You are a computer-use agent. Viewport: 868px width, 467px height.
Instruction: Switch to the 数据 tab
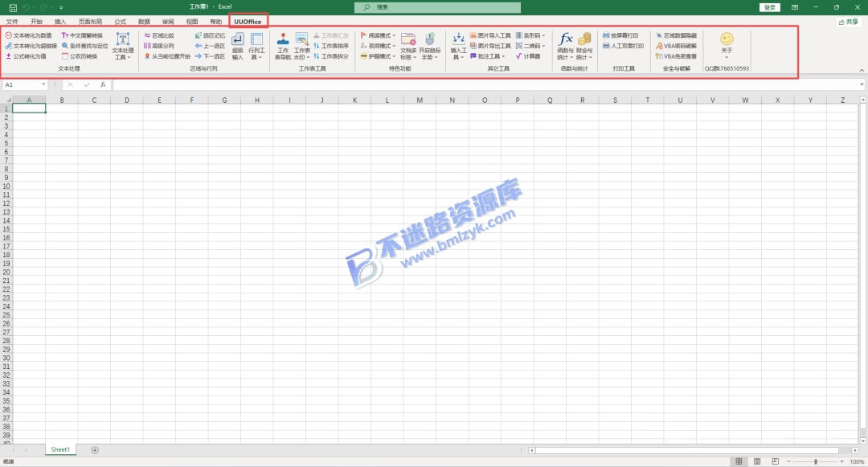[x=145, y=22]
